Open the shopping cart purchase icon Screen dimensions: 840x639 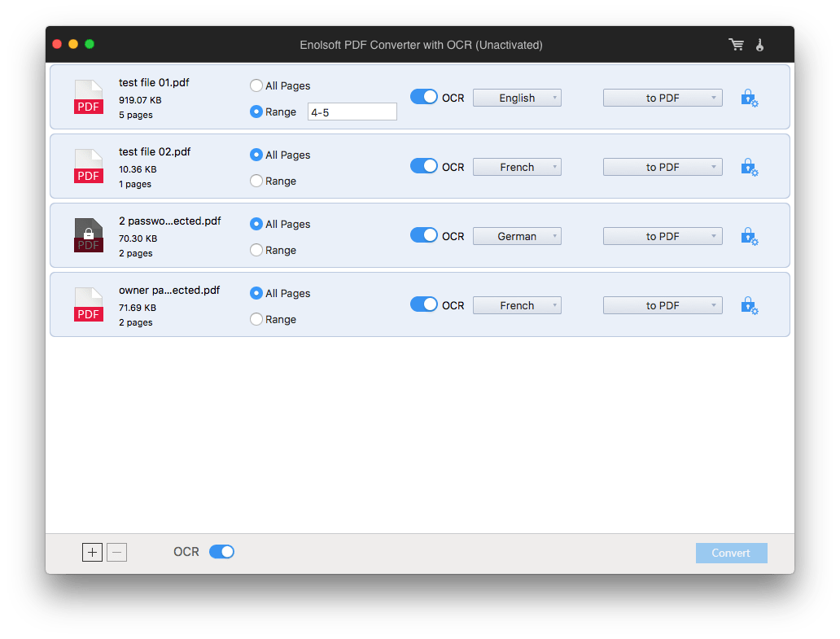coord(736,45)
